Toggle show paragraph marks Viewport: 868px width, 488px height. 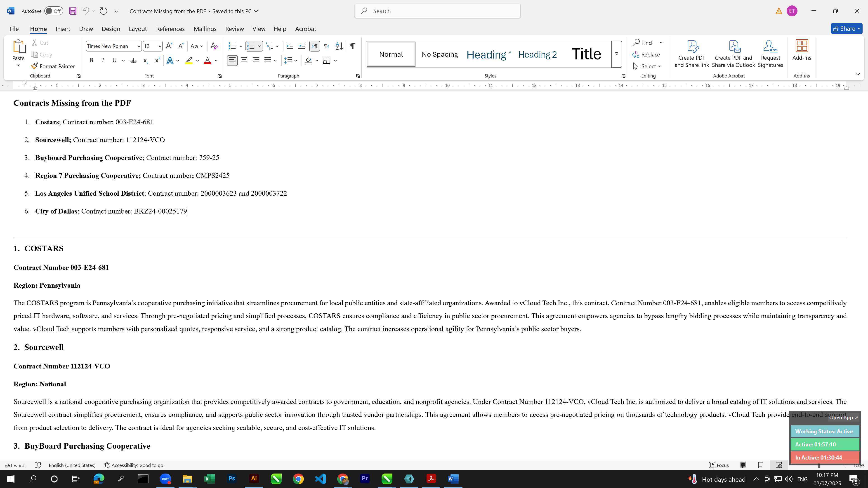(352, 46)
